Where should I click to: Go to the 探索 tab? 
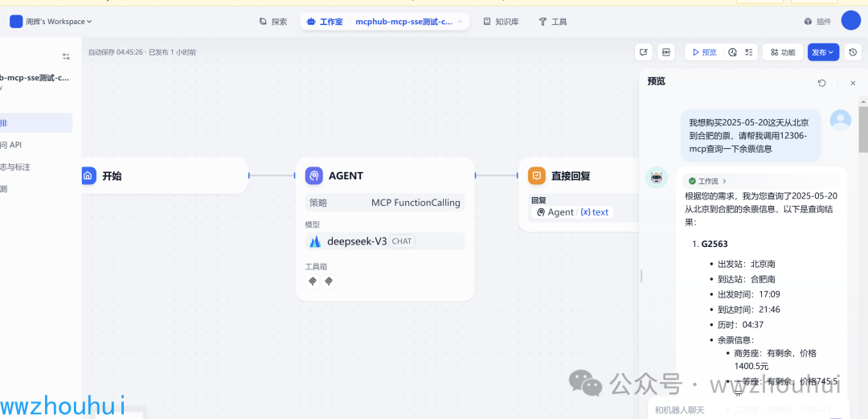(x=273, y=22)
